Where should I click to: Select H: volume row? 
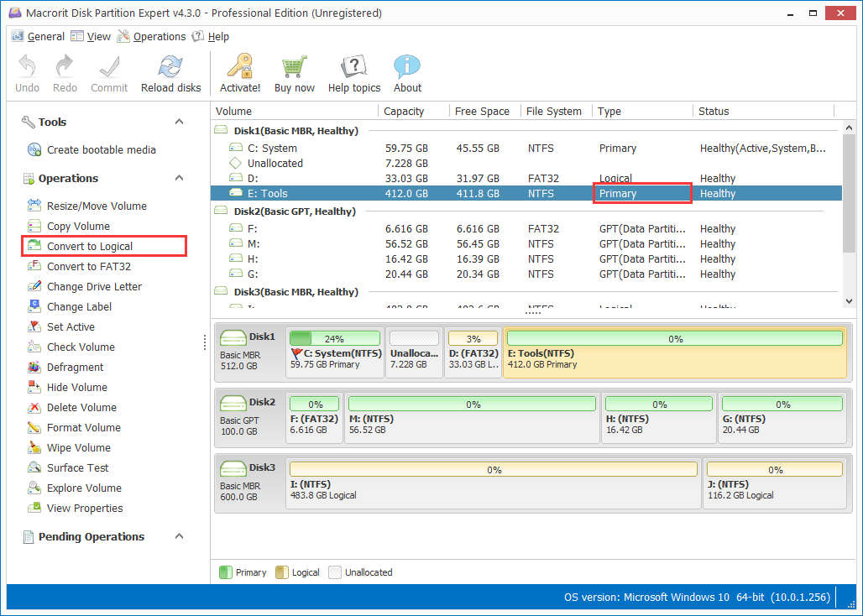[x=526, y=259]
